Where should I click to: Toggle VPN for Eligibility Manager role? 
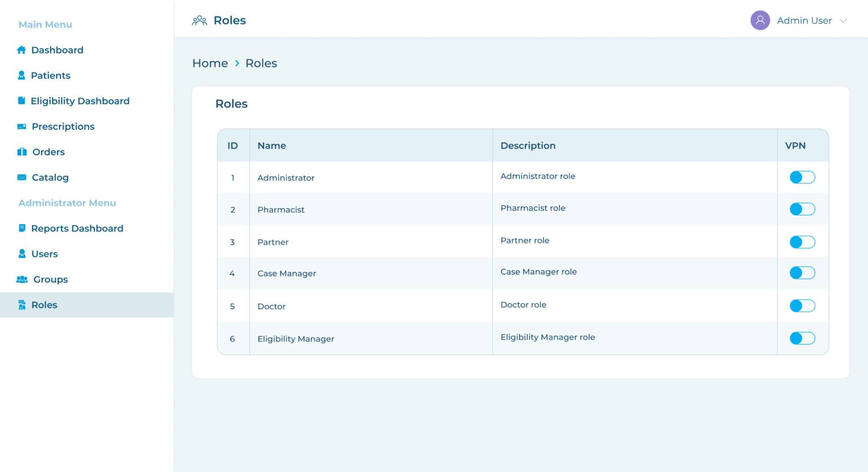click(802, 338)
